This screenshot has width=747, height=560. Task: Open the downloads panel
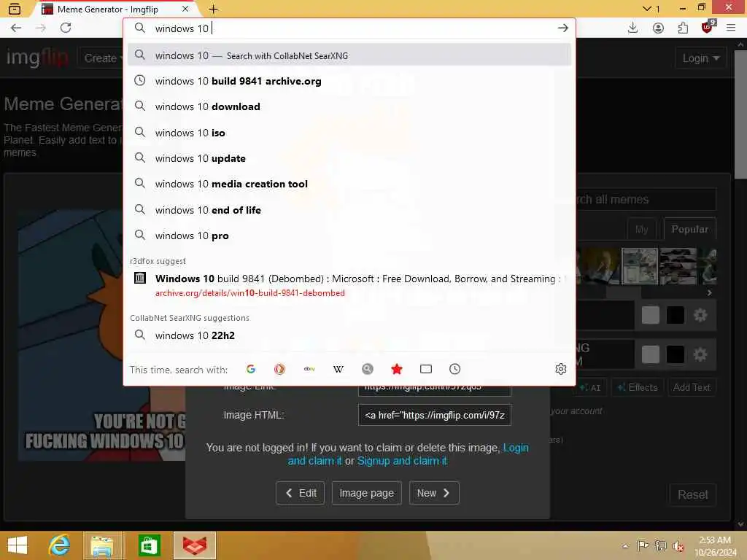(x=632, y=28)
